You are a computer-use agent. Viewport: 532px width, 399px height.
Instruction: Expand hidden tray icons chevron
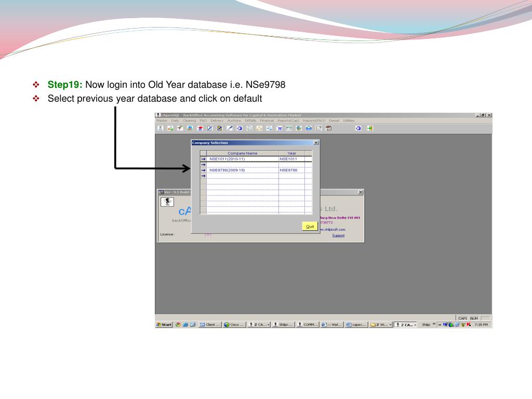[440, 325]
